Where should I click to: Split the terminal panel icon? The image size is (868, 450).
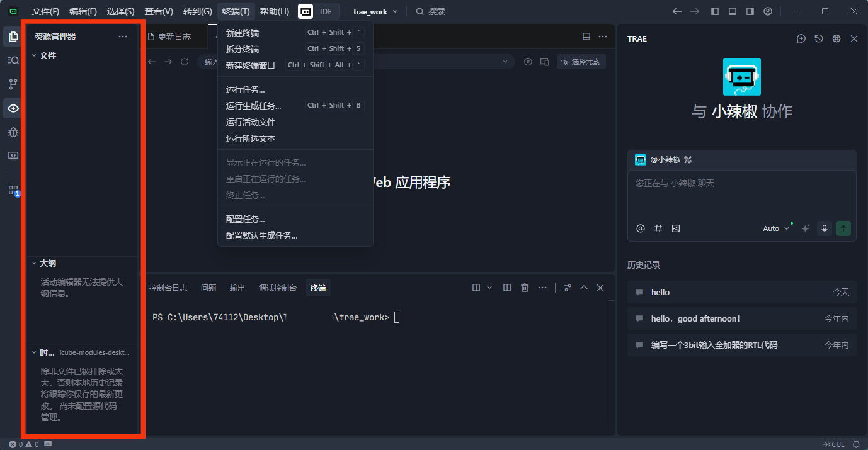click(x=507, y=288)
